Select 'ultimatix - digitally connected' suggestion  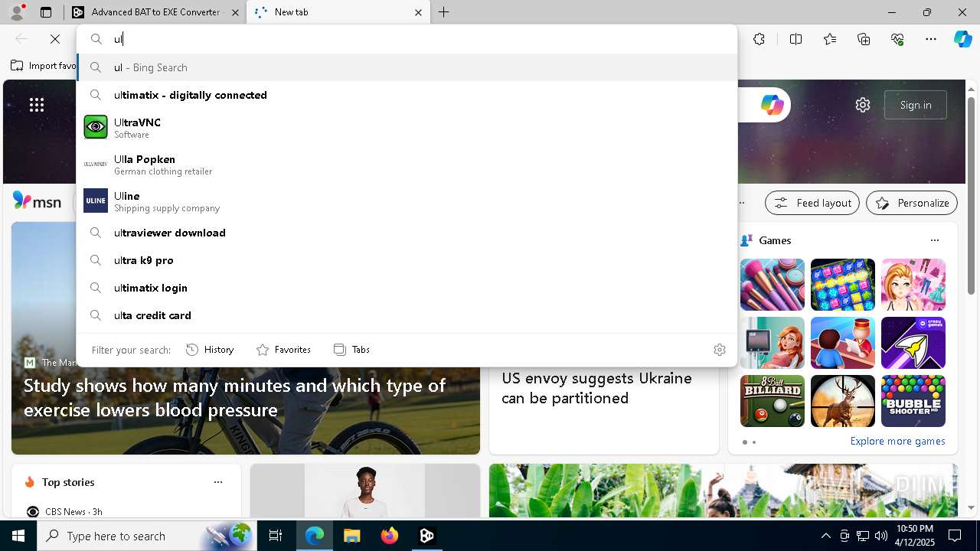pos(407,95)
